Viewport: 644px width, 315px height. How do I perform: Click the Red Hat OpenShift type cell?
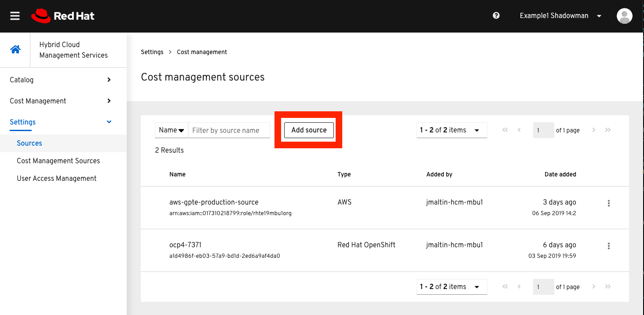click(366, 245)
